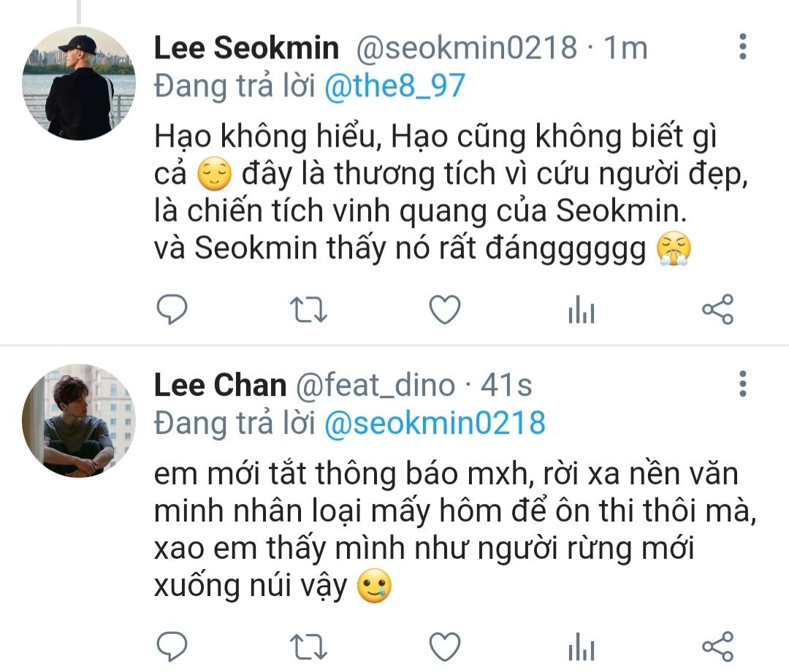Click the Lee Chan display name
The height and width of the screenshot is (672, 789).
220,385
